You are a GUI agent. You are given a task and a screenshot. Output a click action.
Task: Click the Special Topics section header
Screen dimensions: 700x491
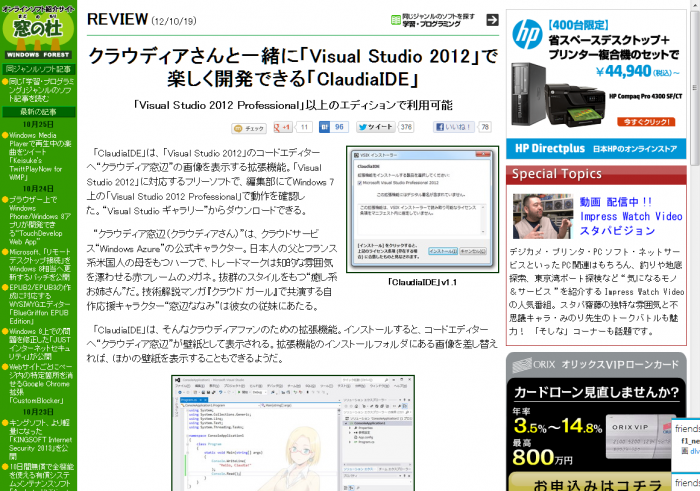pos(596,174)
